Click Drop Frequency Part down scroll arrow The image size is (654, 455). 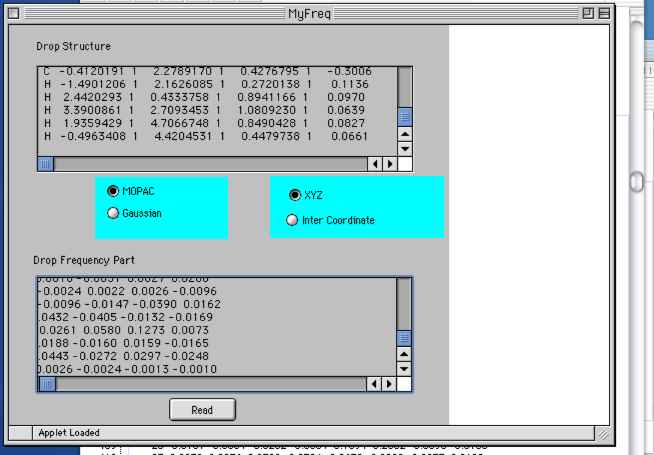coord(405,368)
